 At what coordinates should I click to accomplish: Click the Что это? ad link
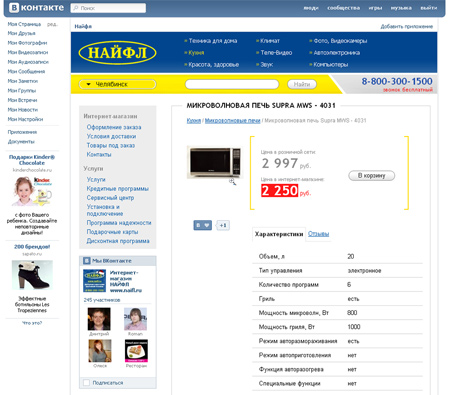tap(32, 323)
